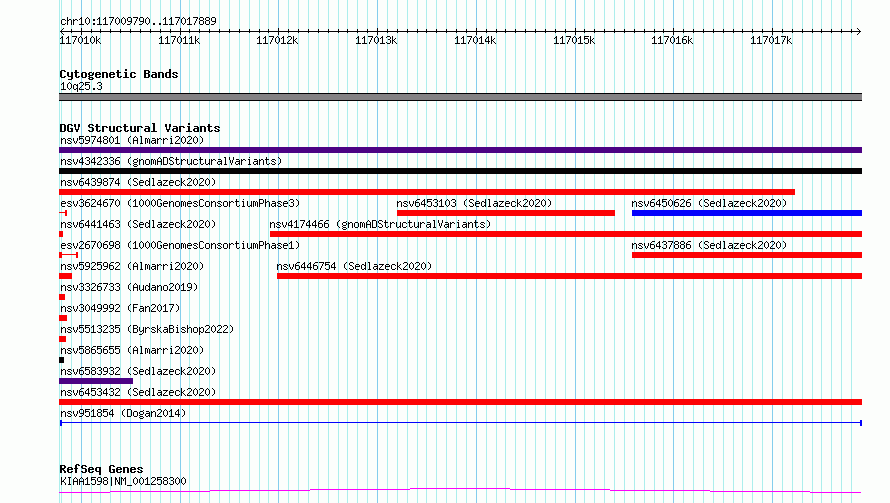The height and width of the screenshot is (503, 890).
Task: Open nsv3326733 (Audano2019) label
Action: point(129,287)
